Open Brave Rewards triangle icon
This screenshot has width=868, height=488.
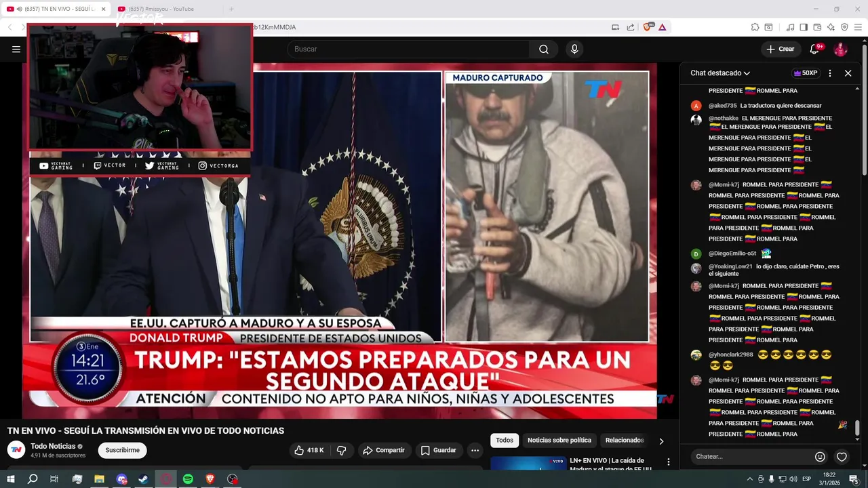(x=662, y=27)
